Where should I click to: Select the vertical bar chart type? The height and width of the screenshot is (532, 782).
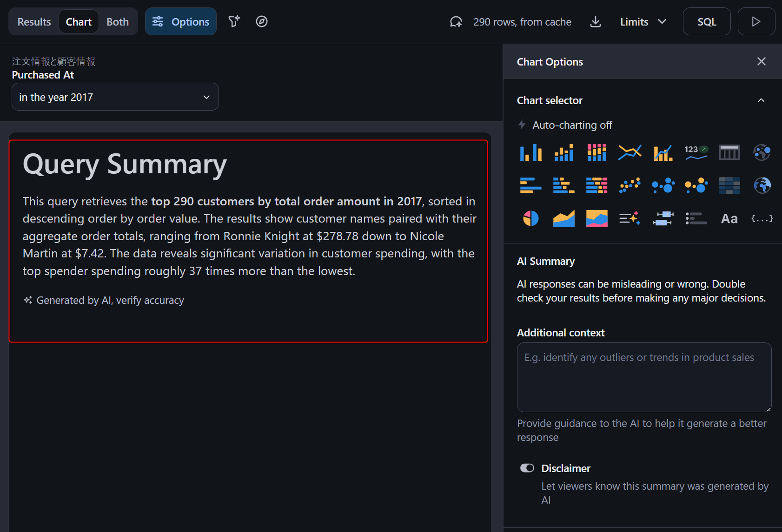[530, 152]
